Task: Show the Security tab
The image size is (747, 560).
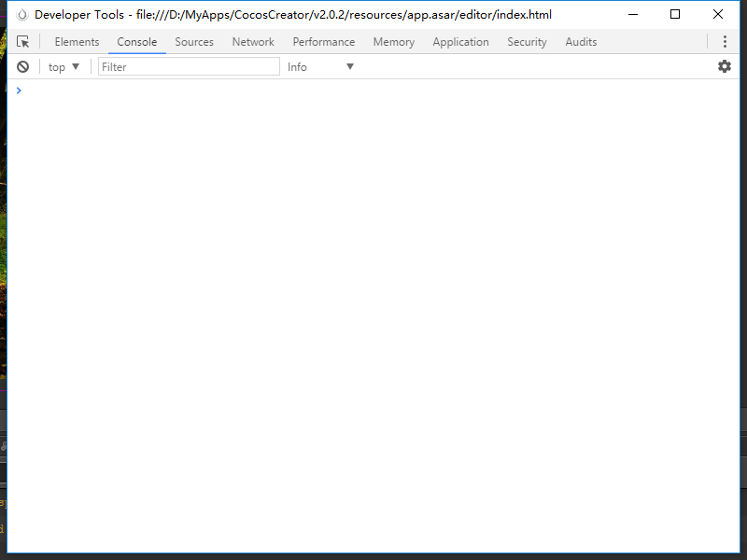Action: coord(527,42)
